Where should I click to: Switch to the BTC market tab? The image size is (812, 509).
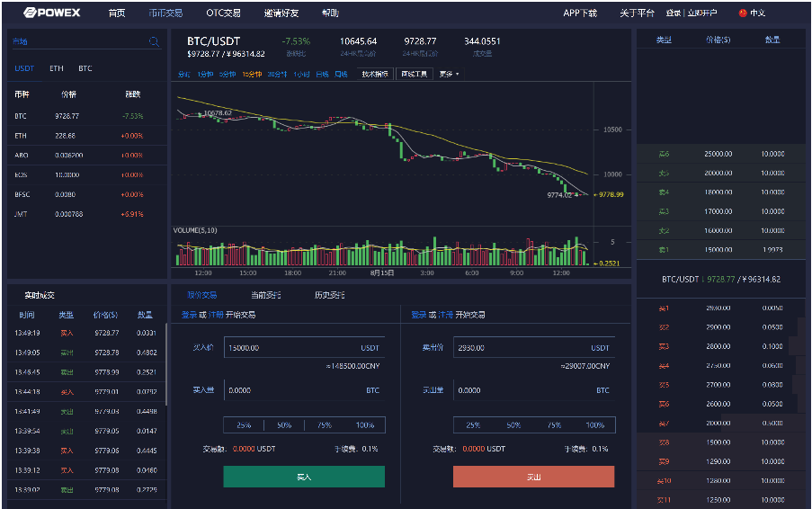coord(85,68)
